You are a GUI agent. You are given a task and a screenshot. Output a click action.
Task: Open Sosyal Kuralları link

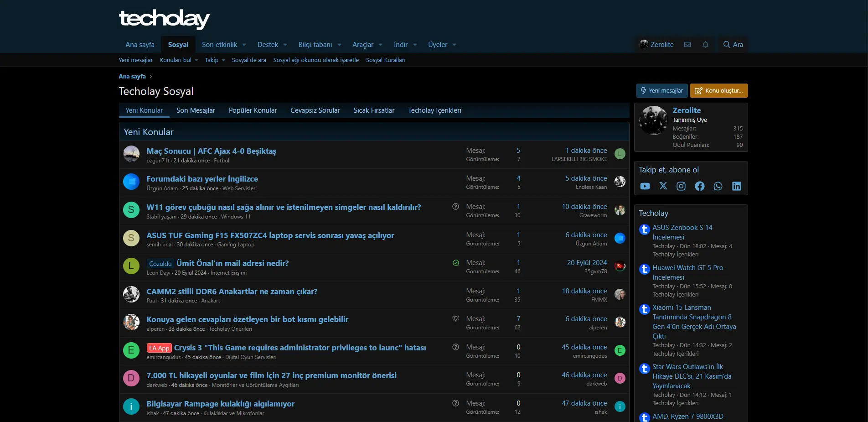(x=386, y=60)
